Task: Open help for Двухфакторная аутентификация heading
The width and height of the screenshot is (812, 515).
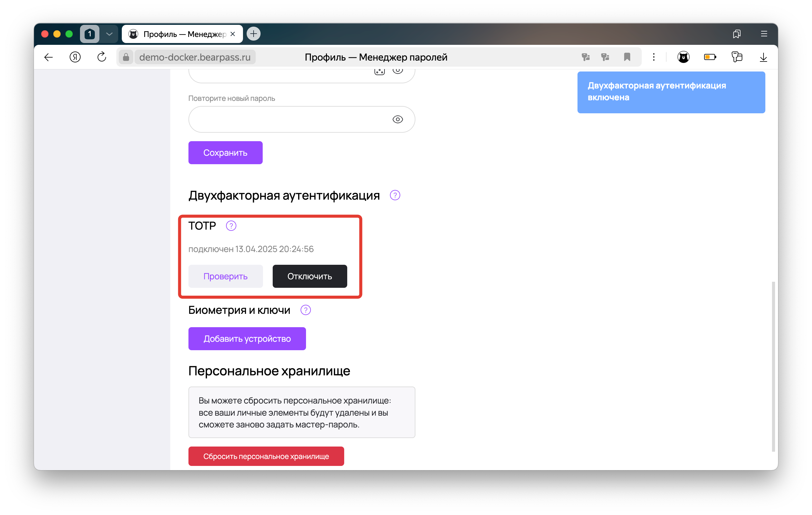Action: point(395,195)
